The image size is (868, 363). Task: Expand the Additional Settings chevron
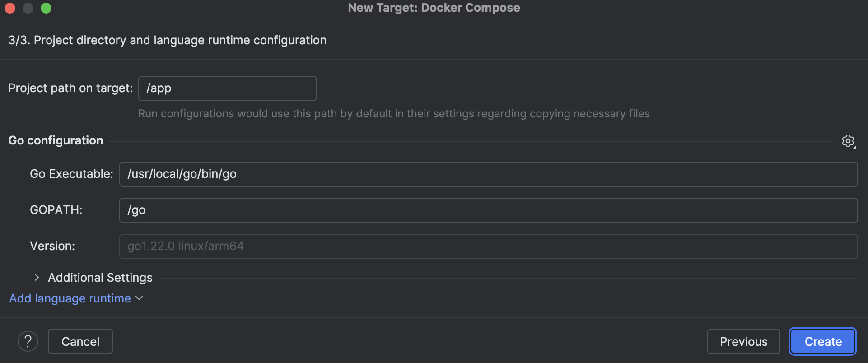point(37,277)
